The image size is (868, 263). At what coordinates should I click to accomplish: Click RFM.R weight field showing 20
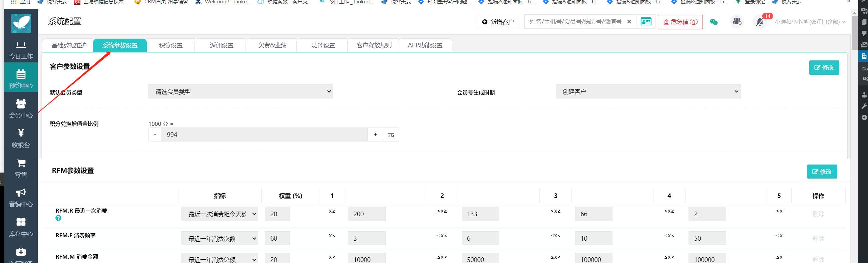click(x=277, y=214)
